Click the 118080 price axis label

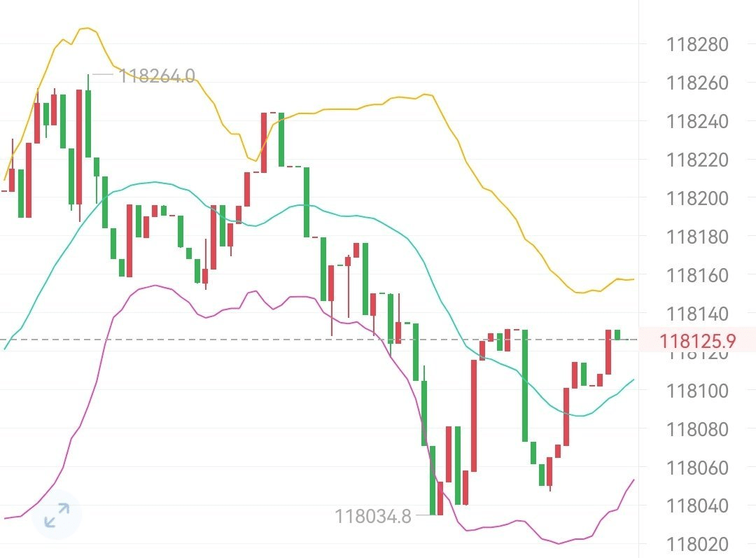coord(697,429)
